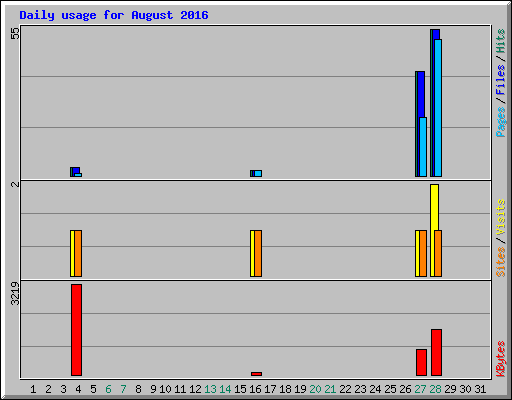Click the 'Visits' legend label
The width and height of the screenshot is (512, 400).
coord(500,217)
